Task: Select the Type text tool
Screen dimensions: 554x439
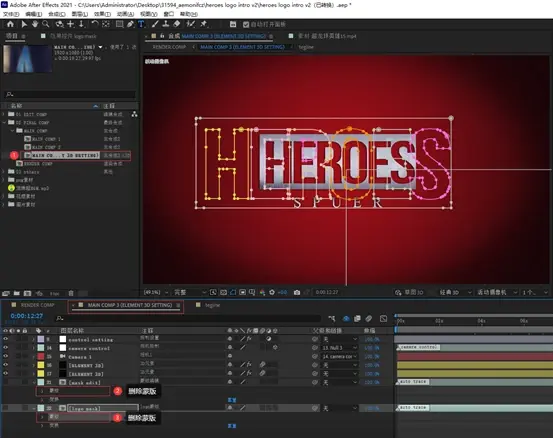Action: tap(141, 24)
